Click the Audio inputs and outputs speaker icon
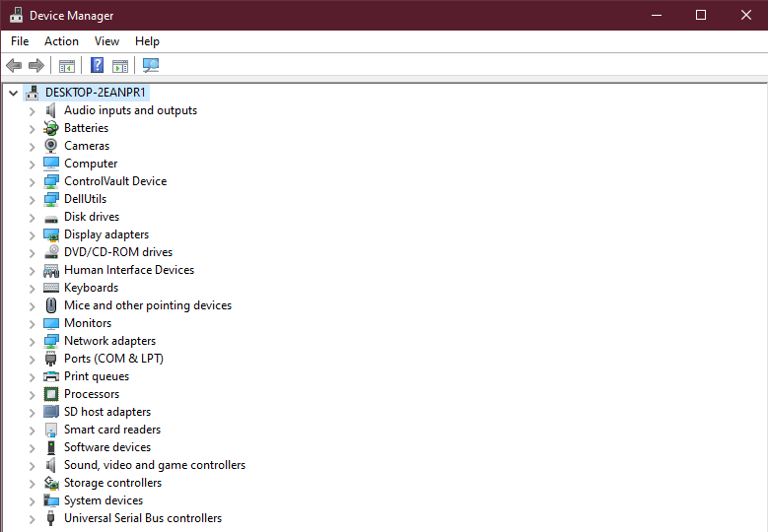The image size is (768, 532). tap(51, 110)
